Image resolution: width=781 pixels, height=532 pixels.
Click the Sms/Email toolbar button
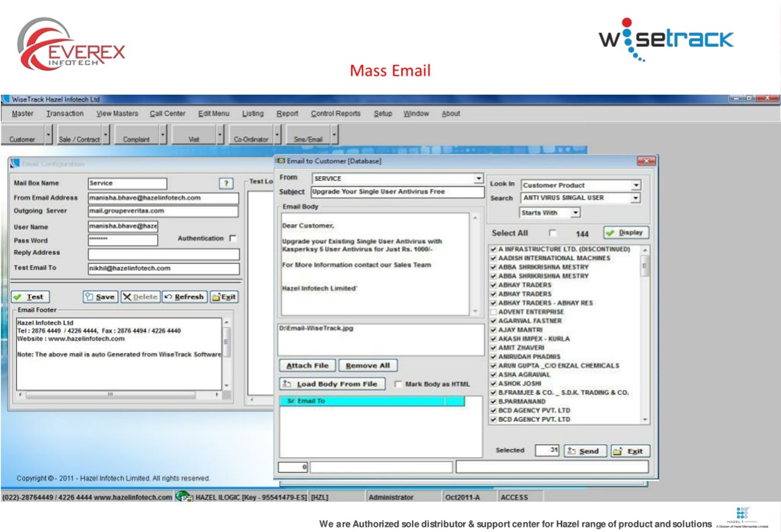tap(308, 135)
